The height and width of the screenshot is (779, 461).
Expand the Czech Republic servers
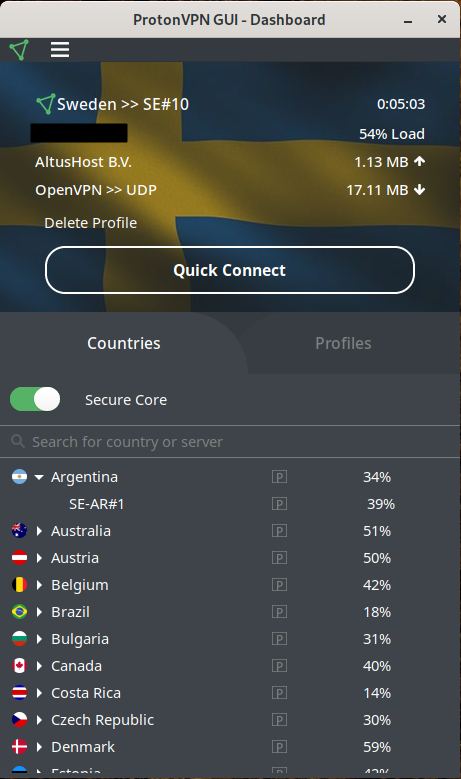[39, 720]
